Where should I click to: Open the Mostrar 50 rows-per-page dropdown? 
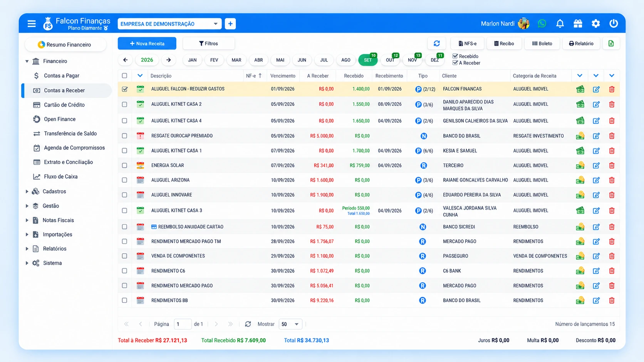(290, 324)
